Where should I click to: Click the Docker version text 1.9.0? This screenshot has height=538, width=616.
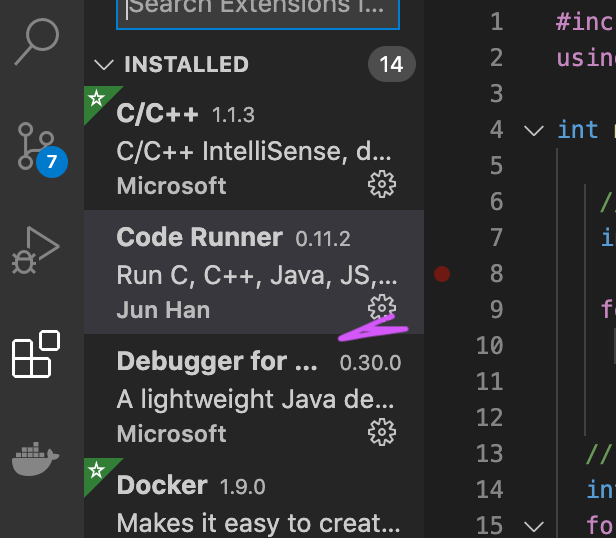click(x=243, y=487)
